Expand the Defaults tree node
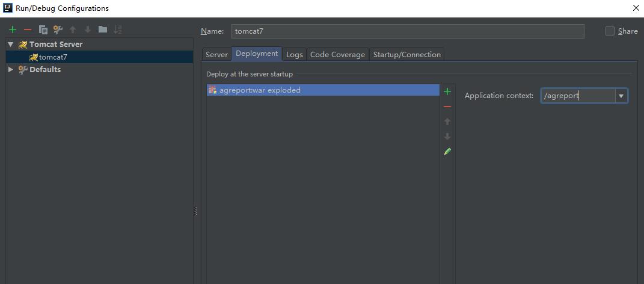 (10, 70)
